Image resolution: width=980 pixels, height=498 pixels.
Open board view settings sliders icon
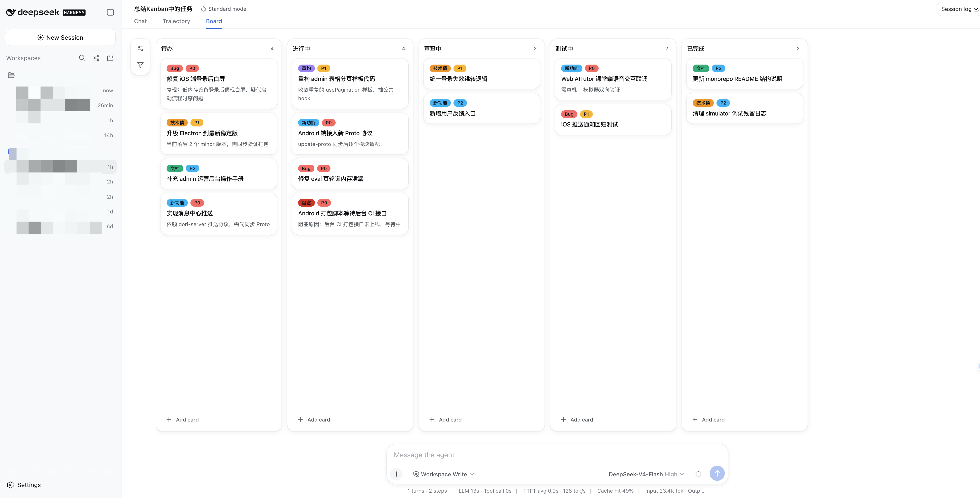140,48
